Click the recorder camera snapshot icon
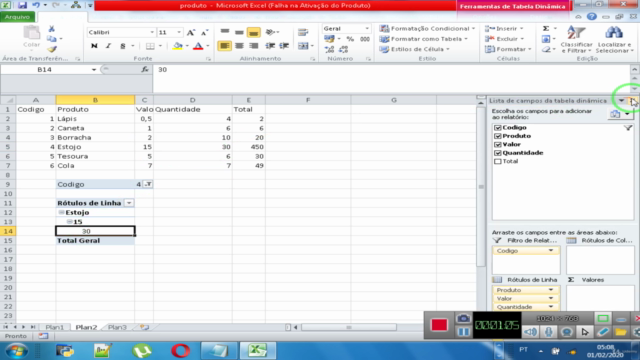Viewport: 640px width, 360px height. click(463, 318)
